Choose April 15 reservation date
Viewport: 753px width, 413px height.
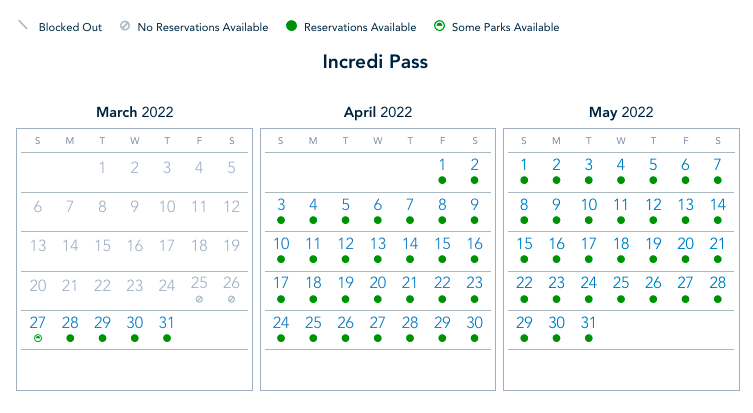pyautogui.click(x=442, y=244)
